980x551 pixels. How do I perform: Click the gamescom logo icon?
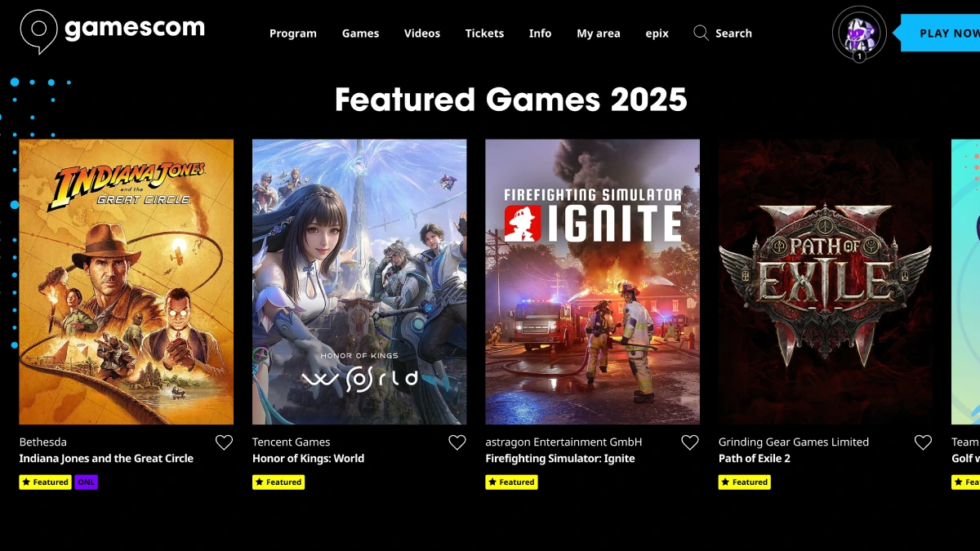coord(38,31)
